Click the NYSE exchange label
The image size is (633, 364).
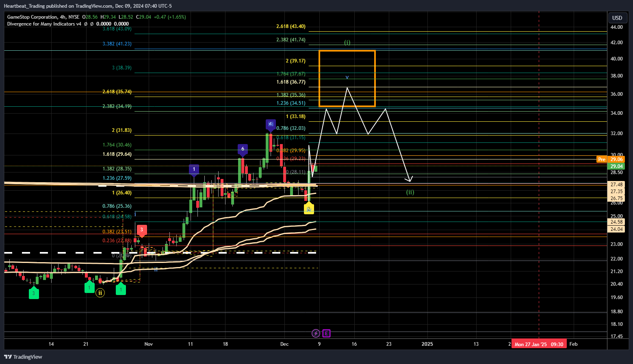click(74, 17)
